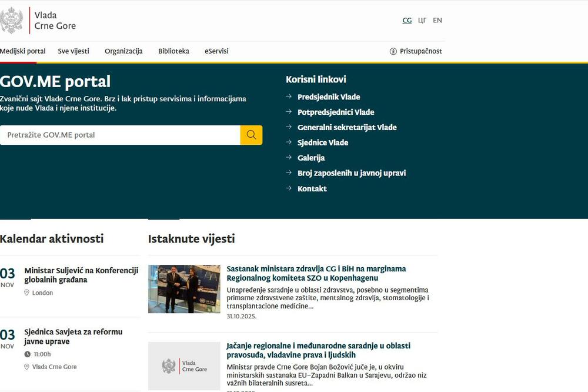588x392 pixels.
Task: Open the Biblioteka section
Action: coord(173,51)
